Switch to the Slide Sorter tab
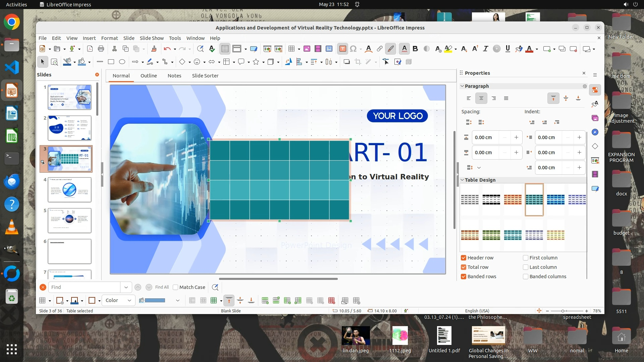This screenshot has height=362, width=644. click(205, 76)
